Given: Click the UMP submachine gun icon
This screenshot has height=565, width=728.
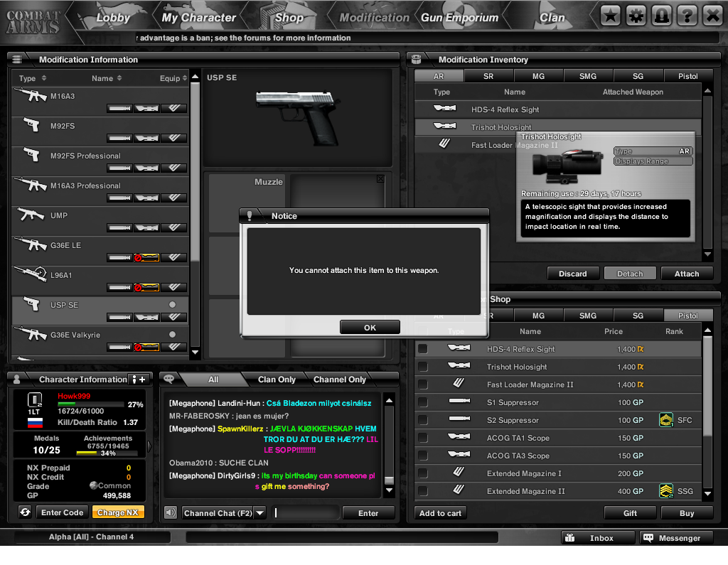Looking at the screenshot, I should pyautogui.click(x=31, y=215).
